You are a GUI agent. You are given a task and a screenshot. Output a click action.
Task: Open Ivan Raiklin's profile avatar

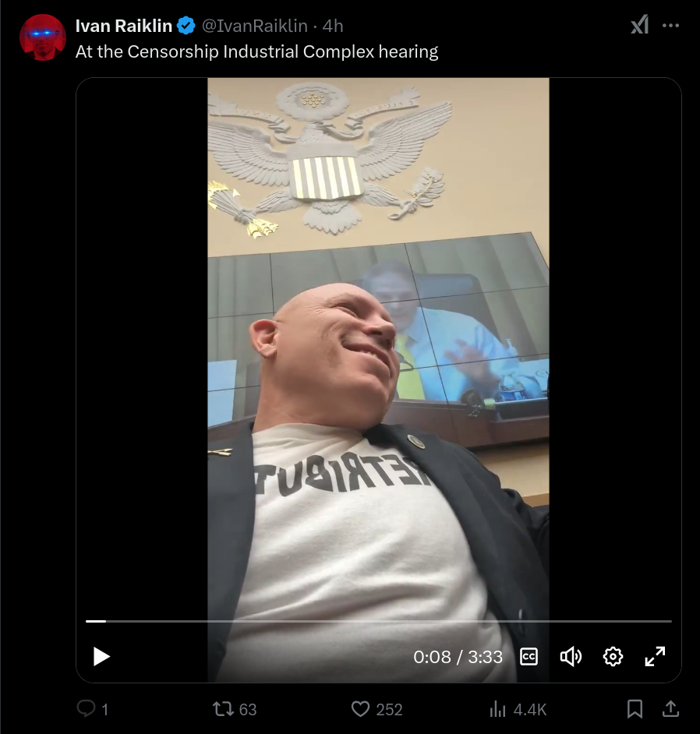click(x=43, y=37)
